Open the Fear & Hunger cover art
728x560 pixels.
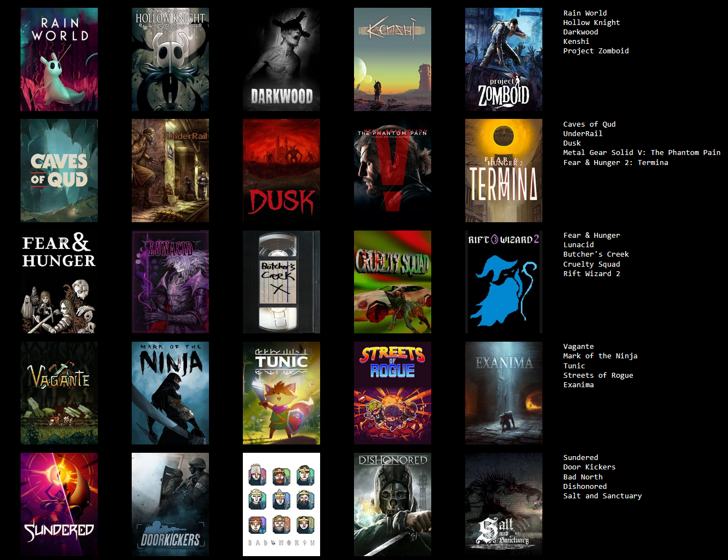[59, 282]
